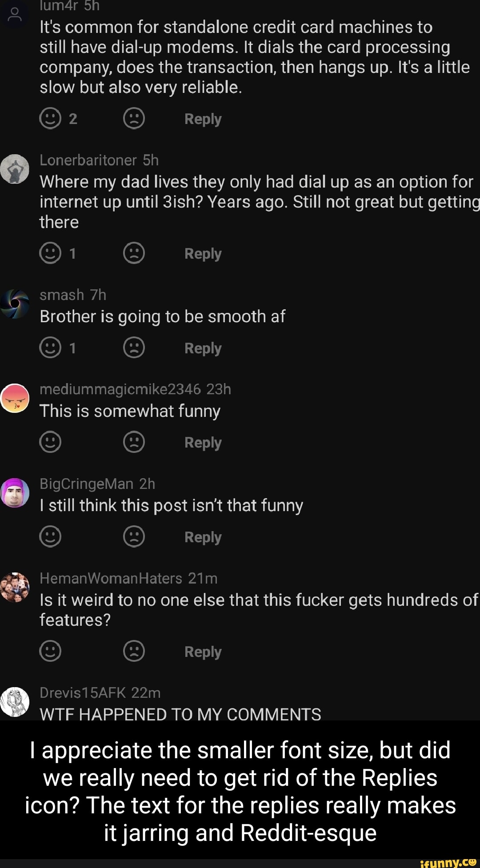The width and height of the screenshot is (480, 868).
Task: Reply to BigCringeMan's comment
Action: (x=203, y=537)
